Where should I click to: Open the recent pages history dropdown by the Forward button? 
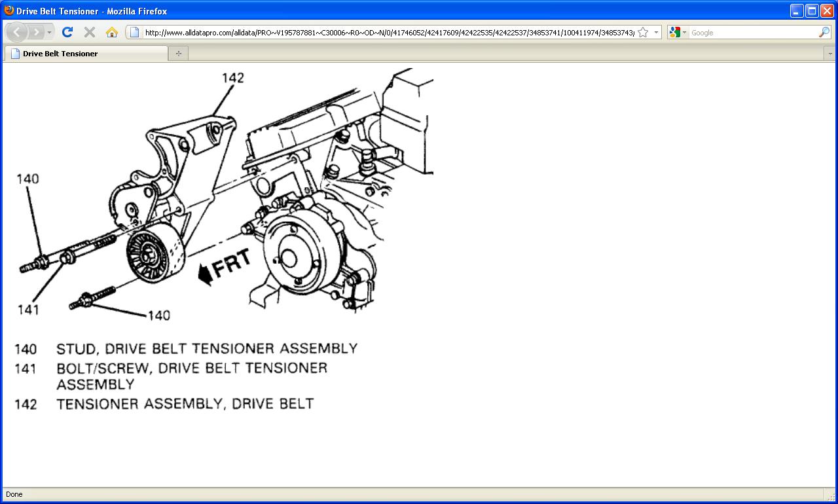50,32
